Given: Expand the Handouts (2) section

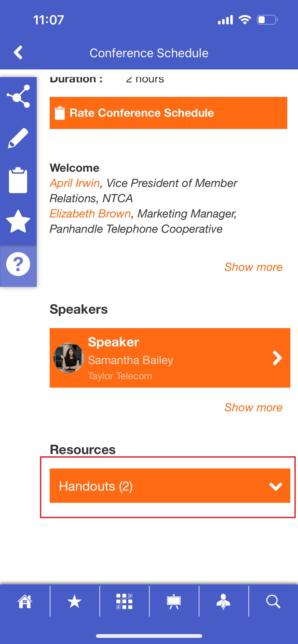Looking at the screenshot, I should (x=170, y=486).
